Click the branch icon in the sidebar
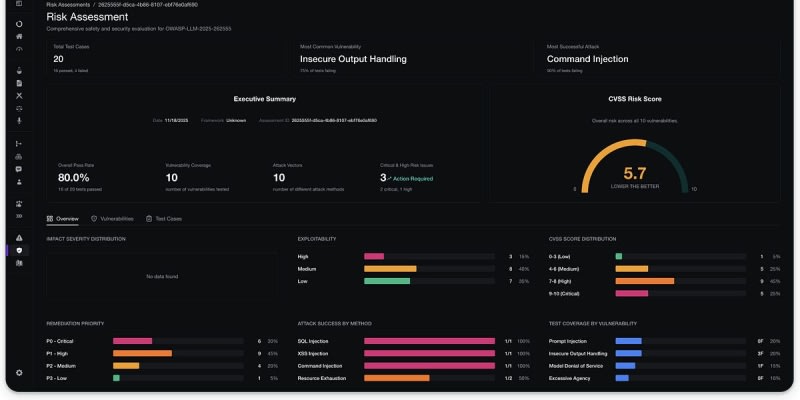The width and height of the screenshot is (800, 400). 19,144
